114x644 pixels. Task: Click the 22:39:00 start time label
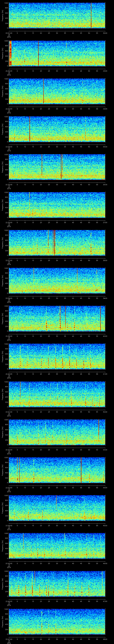[9, 336]
